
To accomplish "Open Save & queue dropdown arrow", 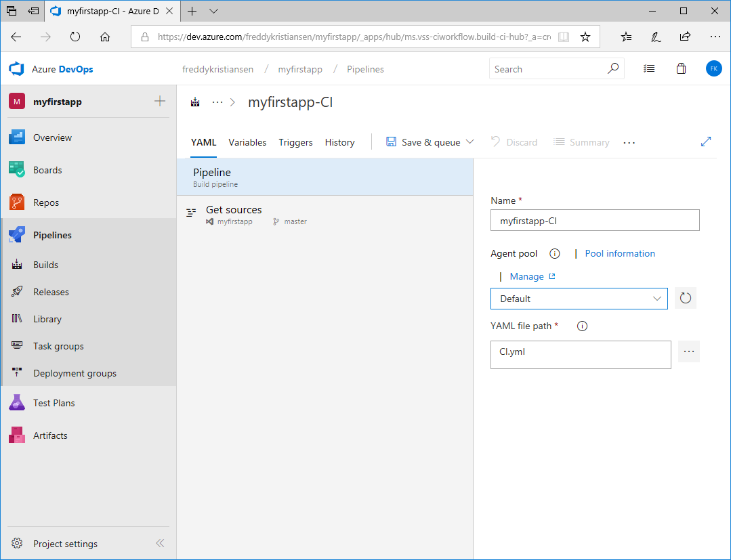I will pos(470,142).
